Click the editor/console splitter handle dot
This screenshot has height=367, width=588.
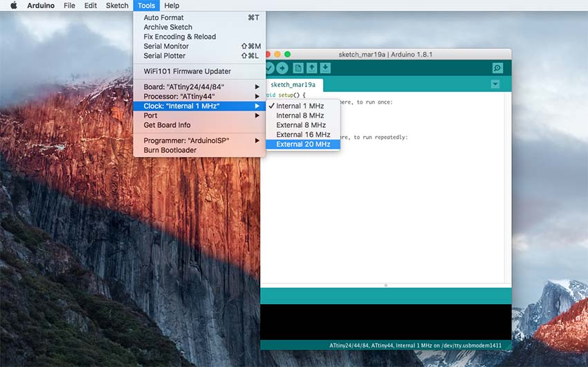pyautogui.click(x=386, y=285)
